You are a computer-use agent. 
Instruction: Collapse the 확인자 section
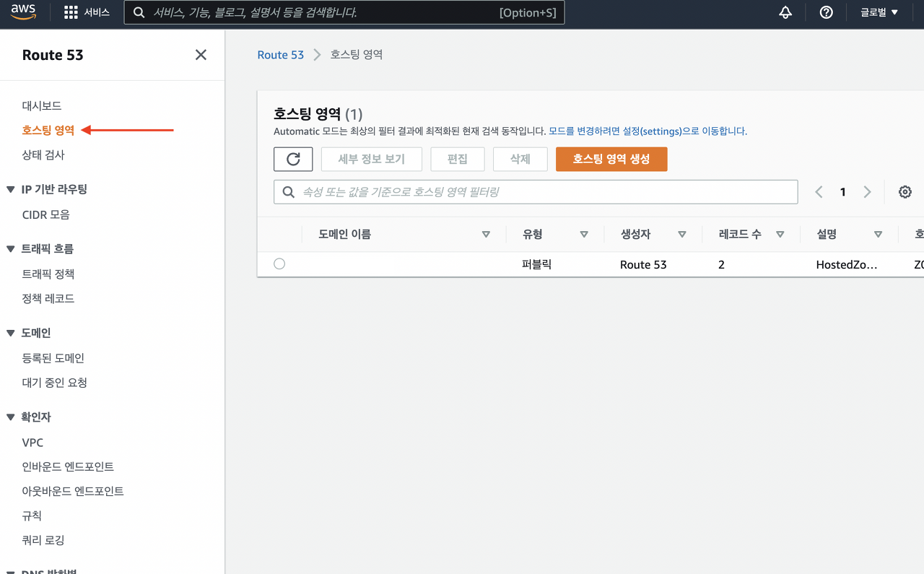pos(10,417)
